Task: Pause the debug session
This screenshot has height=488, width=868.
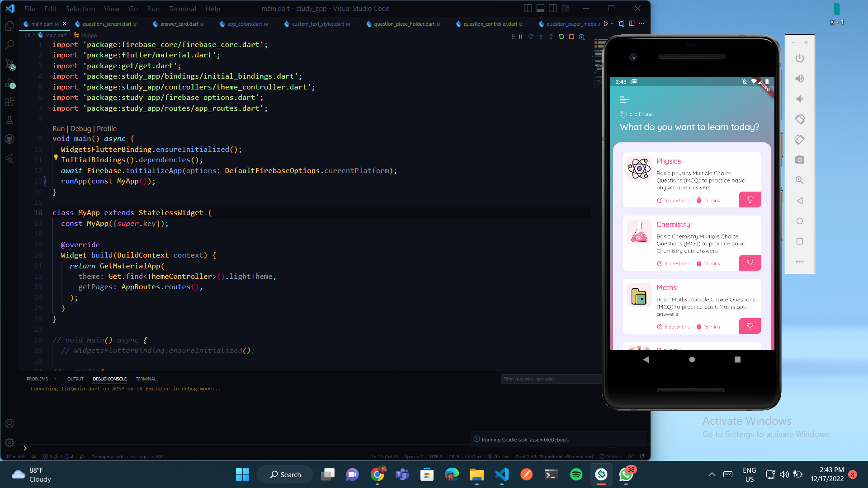Action: [520, 37]
